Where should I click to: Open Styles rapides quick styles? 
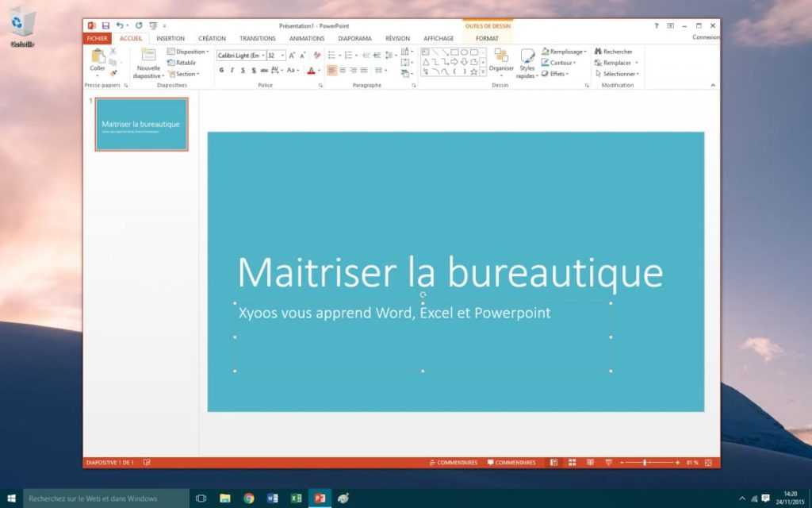click(x=527, y=63)
